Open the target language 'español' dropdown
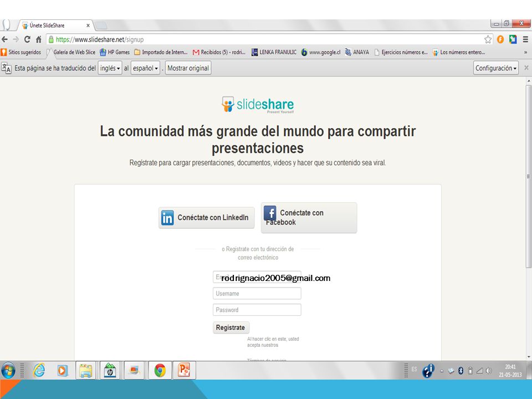 pyautogui.click(x=145, y=68)
